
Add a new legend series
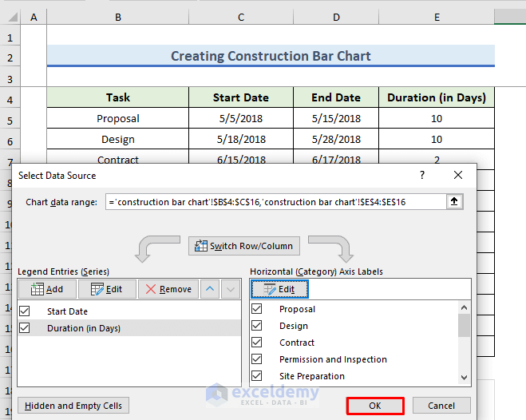[x=47, y=289]
